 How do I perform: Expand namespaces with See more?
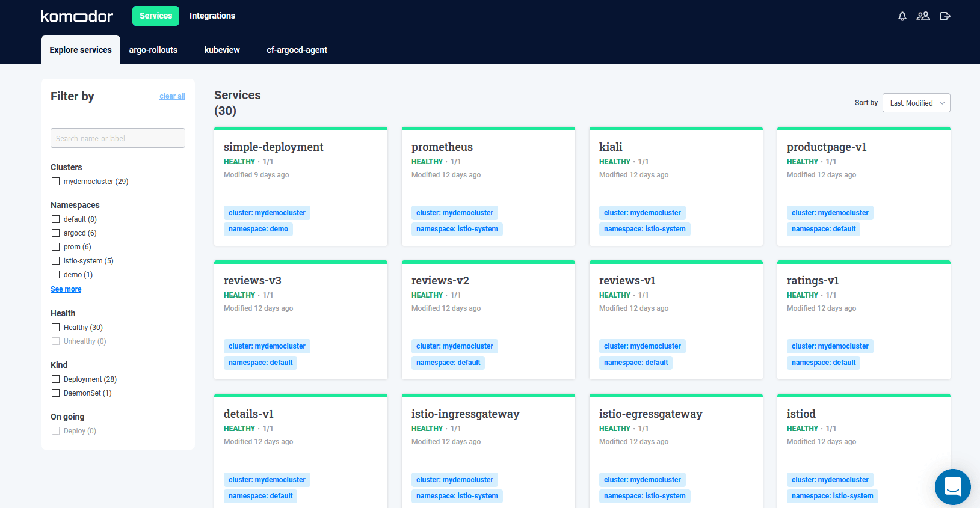point(66,289)
